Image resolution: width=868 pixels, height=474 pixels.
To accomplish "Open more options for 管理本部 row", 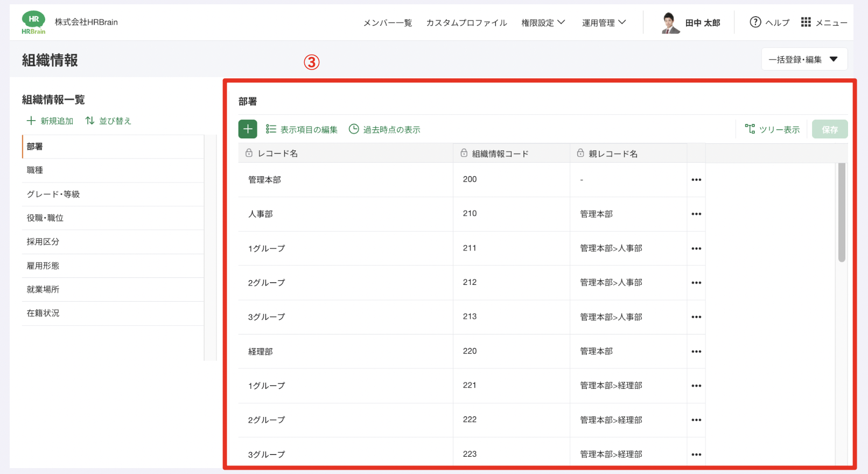I will pyautogui.click(x=696, y=180).
